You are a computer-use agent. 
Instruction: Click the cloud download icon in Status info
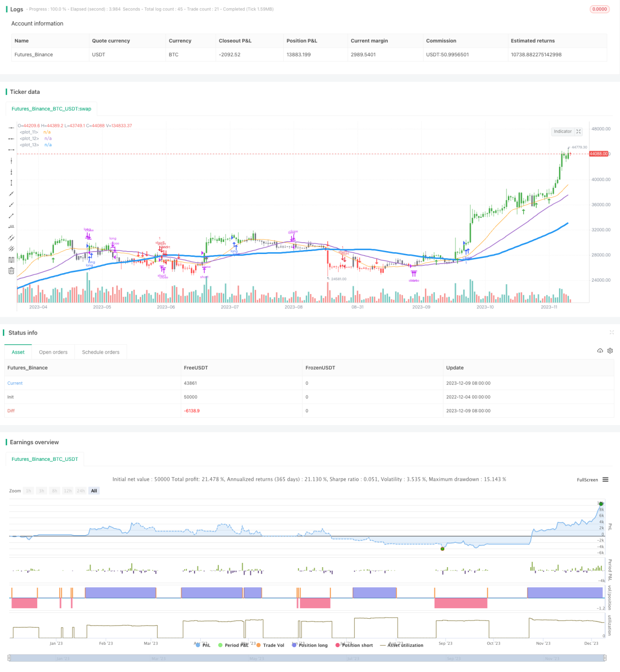pos(600,351)
